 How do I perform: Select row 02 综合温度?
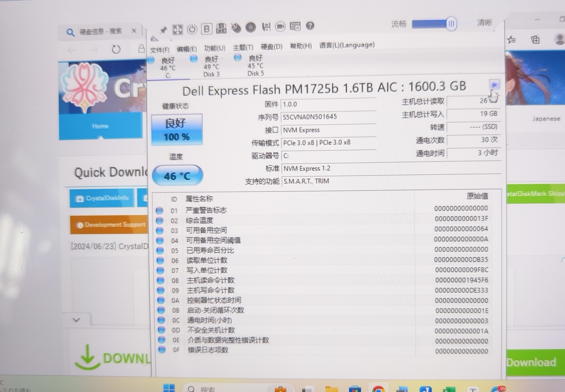coord(322,220)
